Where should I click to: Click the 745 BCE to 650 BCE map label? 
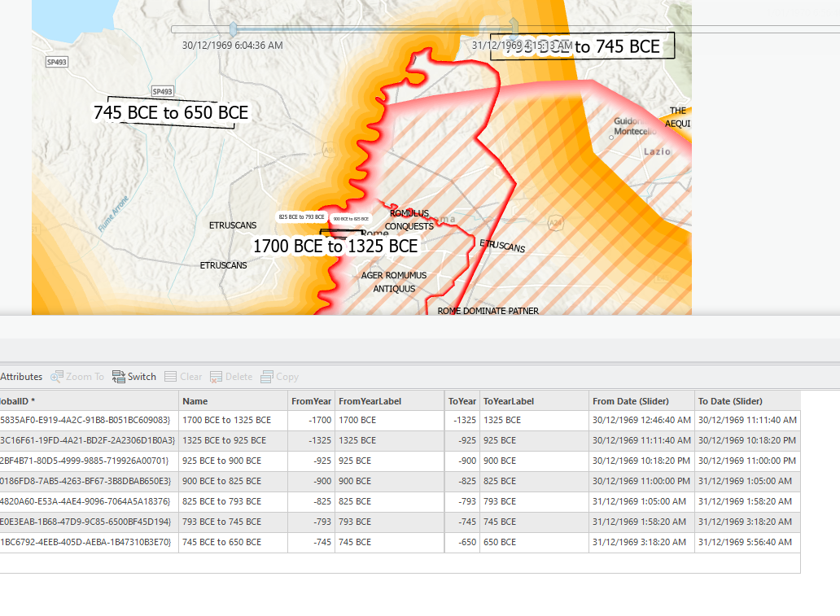click(x=171, y=112)
